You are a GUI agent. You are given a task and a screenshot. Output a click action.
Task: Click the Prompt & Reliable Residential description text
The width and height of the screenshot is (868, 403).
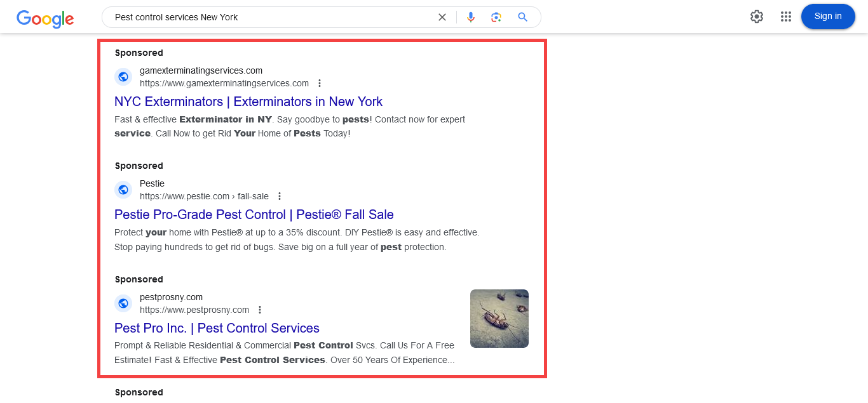(x=285, y=353)
